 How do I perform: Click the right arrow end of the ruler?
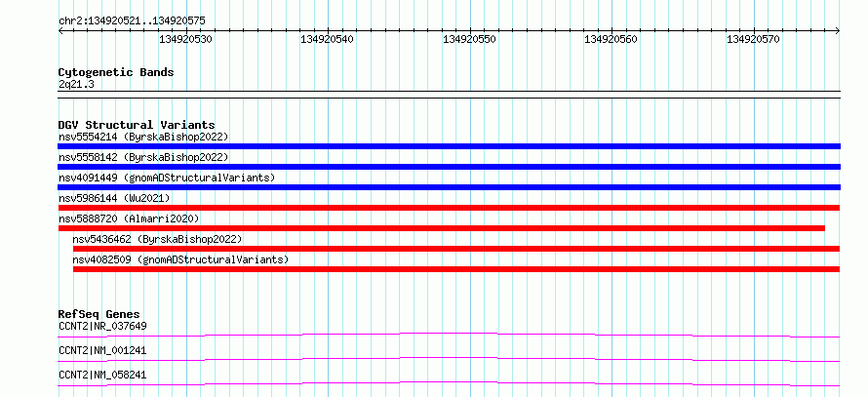(x=838, y=31)
